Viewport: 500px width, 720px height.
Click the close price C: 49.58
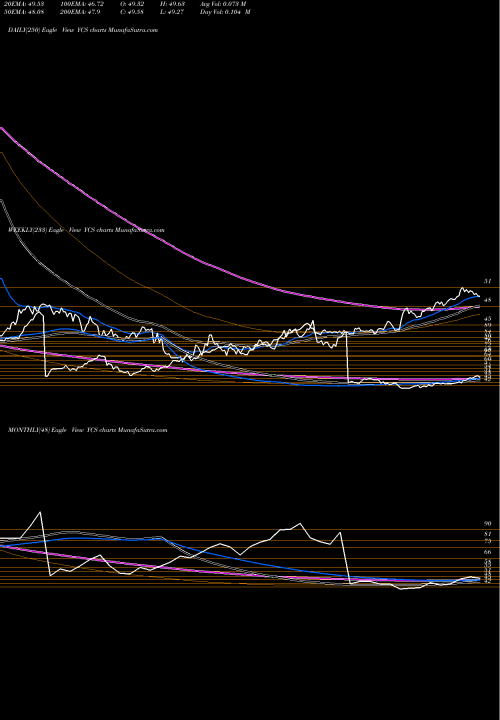[131, 12]
